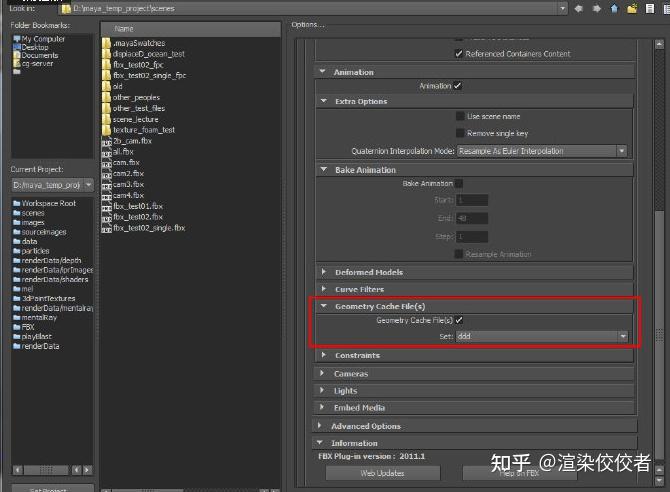Expand the Curve Filters section

tap(323, 289)
